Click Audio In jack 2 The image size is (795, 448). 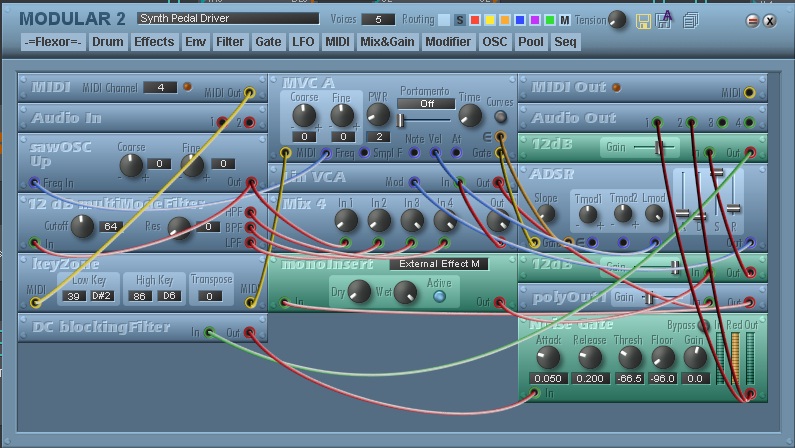pyautogui.click(x=249, y=122)
